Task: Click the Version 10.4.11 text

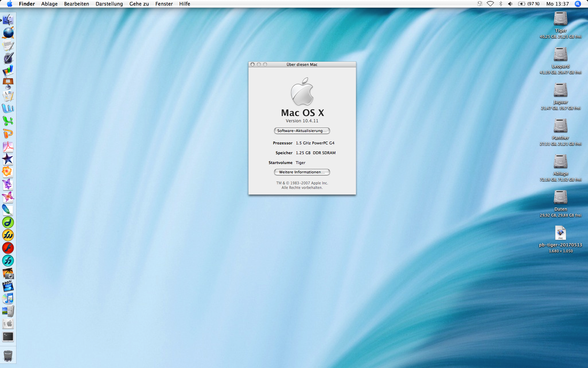Action: 302,121
